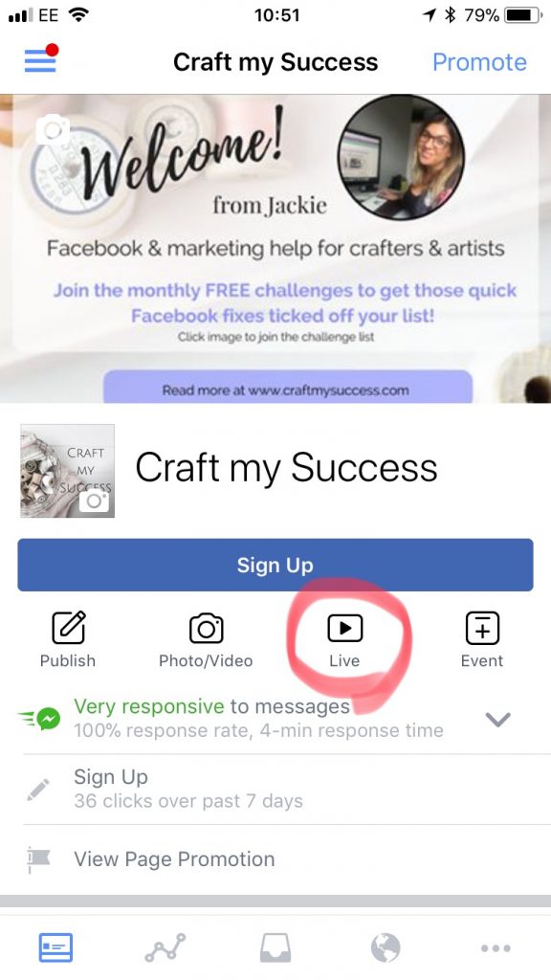Tap the blue Sign Up button

[275, 565]
